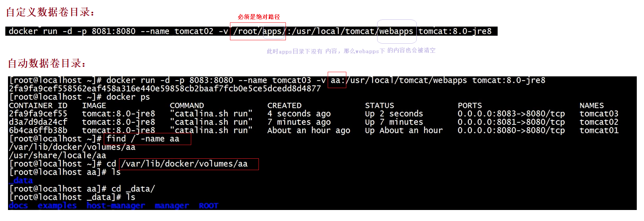Click port mapping 0.0.0.0:8081->8080/tcp
The image size is (644, 221).
[x=511, y=122]
